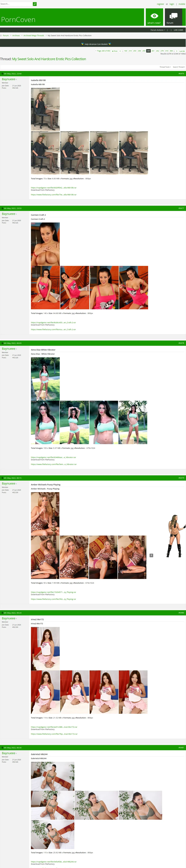Viewport: 186px width, 868px height.
Task: Click the online status icon in post #6478
Action: click(x=16, y=349)
